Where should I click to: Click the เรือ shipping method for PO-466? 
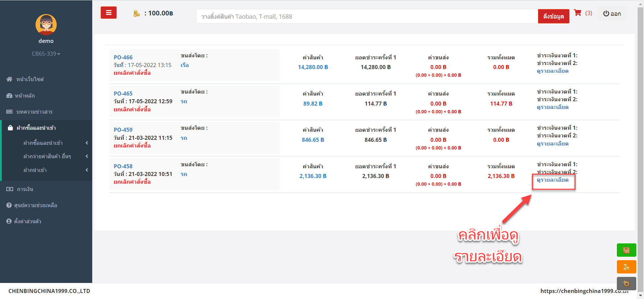[184, 65]
